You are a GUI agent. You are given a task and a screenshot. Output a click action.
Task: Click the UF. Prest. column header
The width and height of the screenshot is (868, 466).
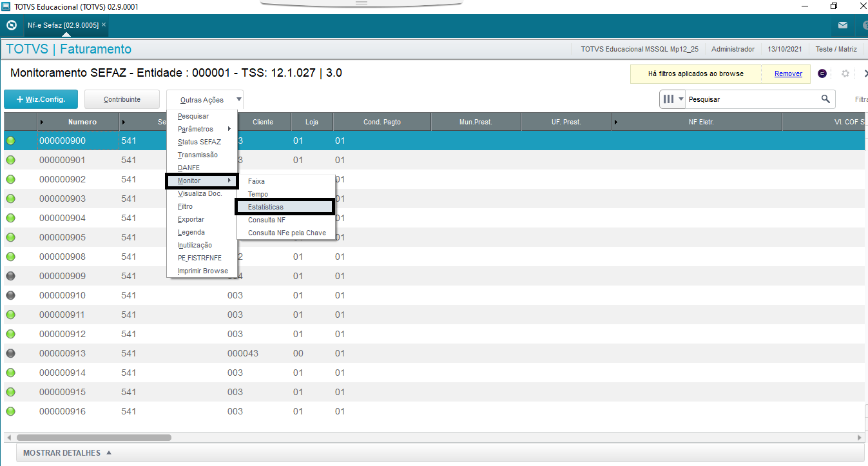click(x=566, y=122)
